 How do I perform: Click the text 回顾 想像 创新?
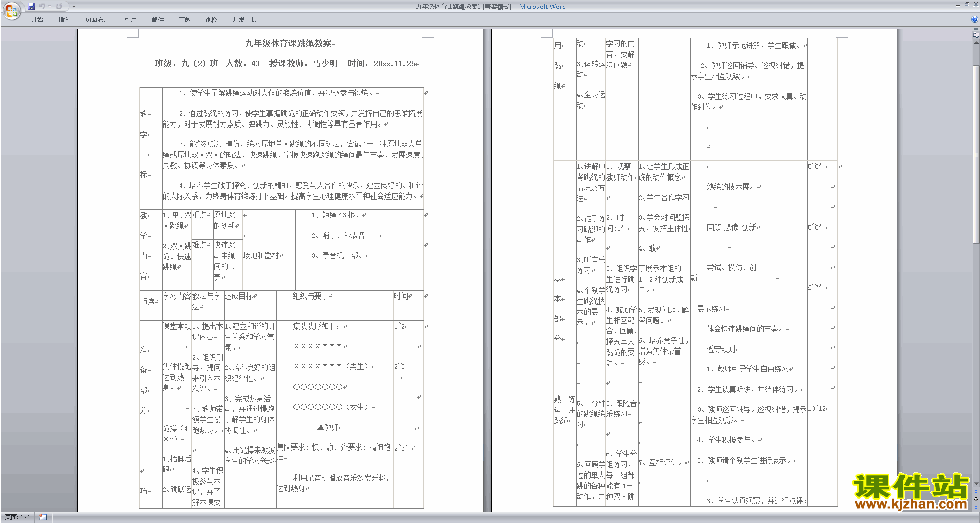click(732, 227)
